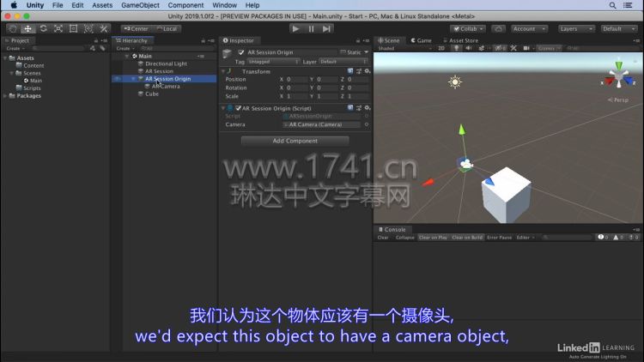Start Play mode
Screen dimensions: 644x362
(x=295, y=28)
